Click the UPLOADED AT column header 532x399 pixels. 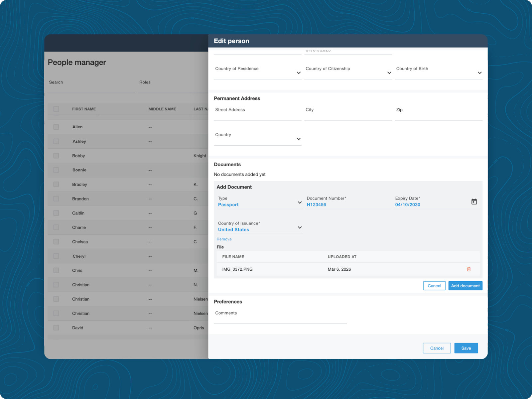(x=342, y=257)
